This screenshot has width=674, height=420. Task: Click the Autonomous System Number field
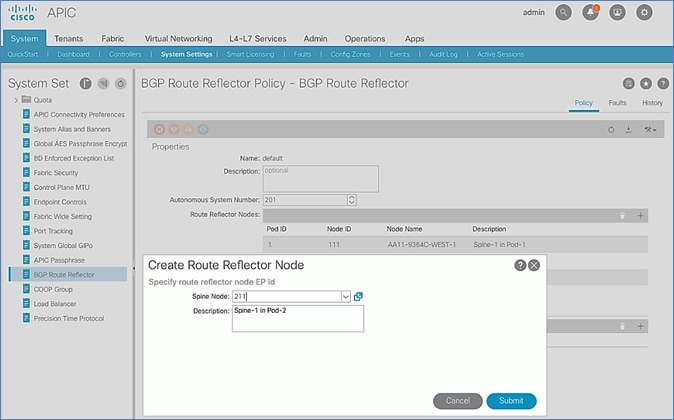pos(305,200)
